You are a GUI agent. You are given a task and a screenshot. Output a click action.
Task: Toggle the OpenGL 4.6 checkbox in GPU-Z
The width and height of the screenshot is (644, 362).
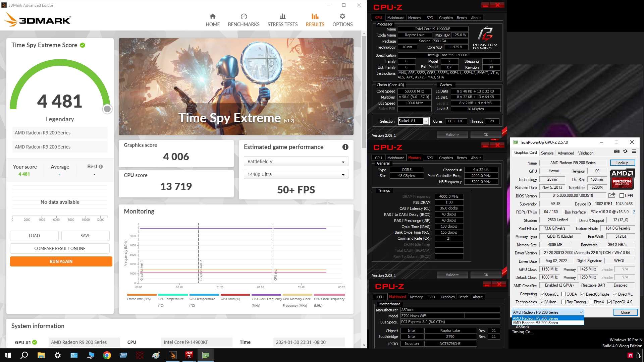click(x=609, y=302)
